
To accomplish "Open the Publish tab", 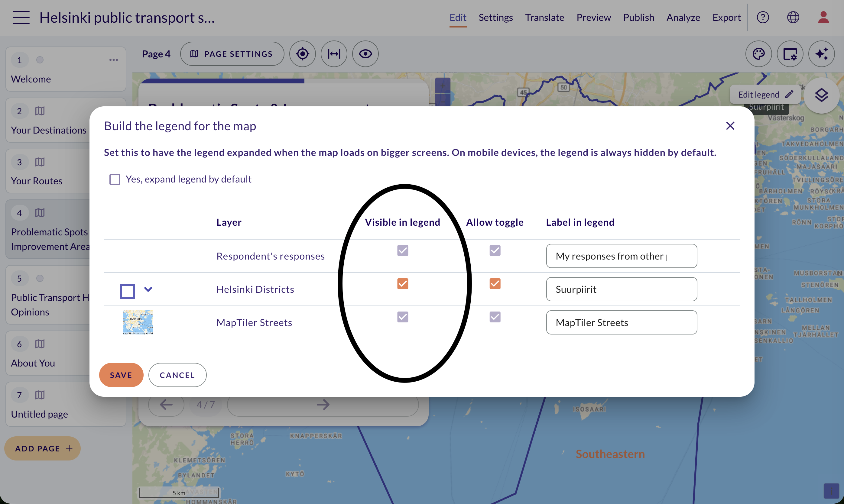I will [638, 17].
